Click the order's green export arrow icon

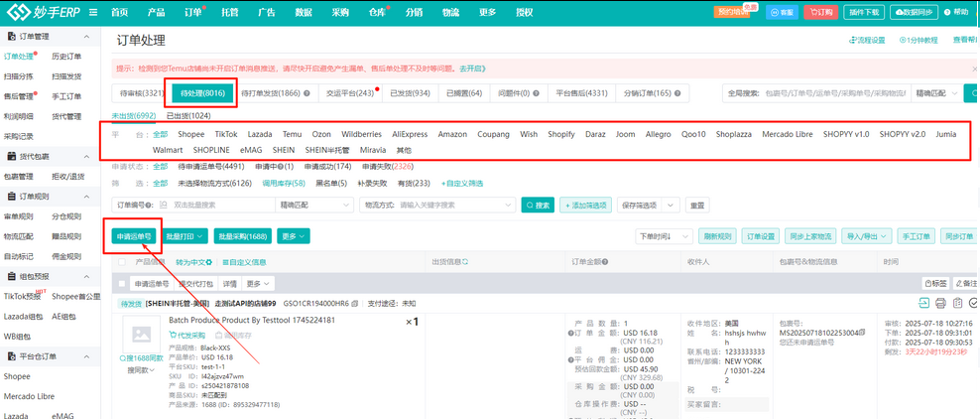[924, 303]
